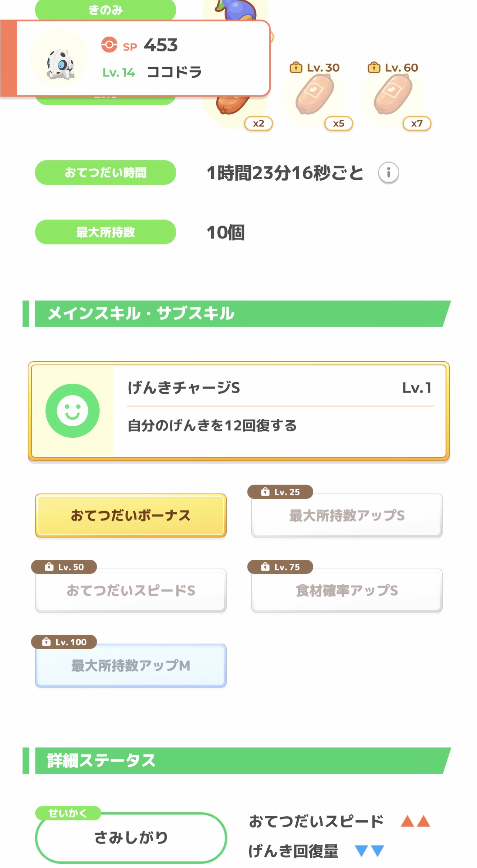
Task: Select locked 最大所持数アップM sub skill
Action: (x=131, y=665)
